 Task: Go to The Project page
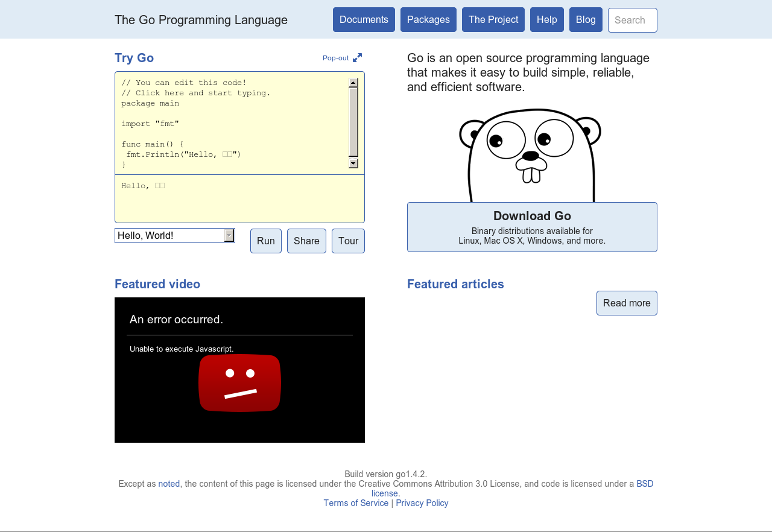pos(493,19)
